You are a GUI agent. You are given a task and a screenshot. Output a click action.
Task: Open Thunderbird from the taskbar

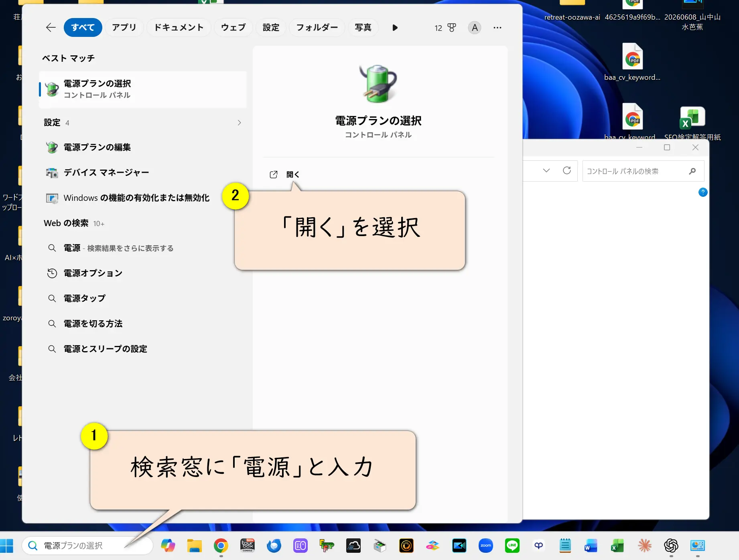coord(274,546)
